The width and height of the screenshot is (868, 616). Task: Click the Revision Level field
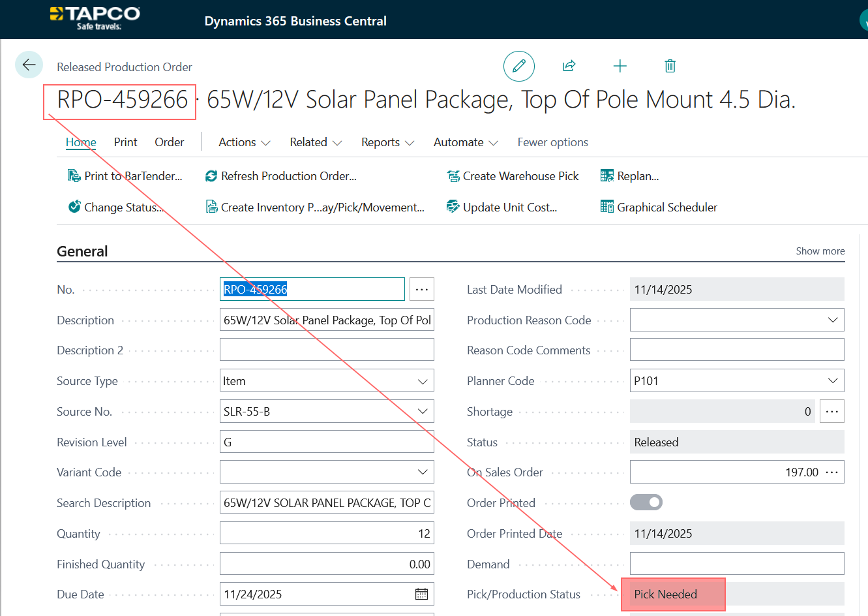click(x=327, y=442)
